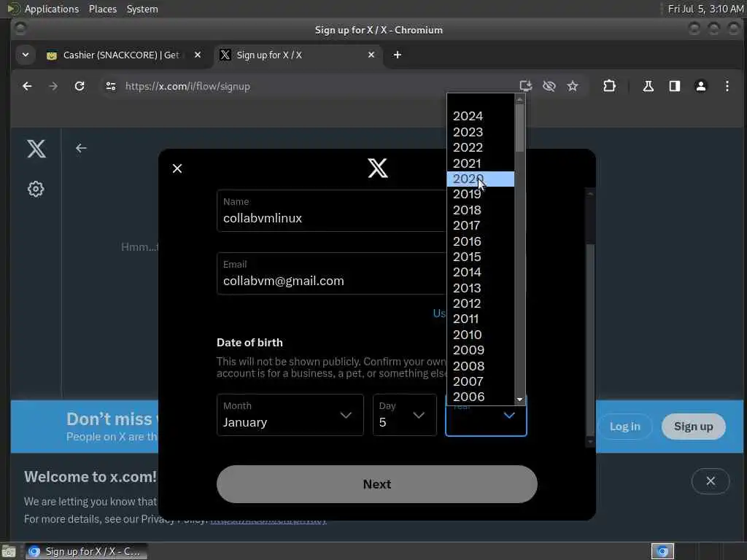Click the clock showing Fri Jul 5

pos(705,9)
